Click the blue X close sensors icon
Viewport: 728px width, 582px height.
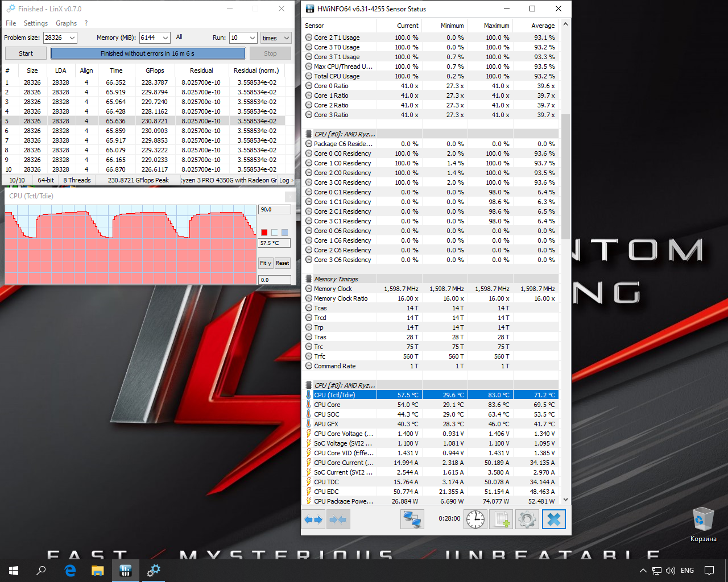pos(554,519)
